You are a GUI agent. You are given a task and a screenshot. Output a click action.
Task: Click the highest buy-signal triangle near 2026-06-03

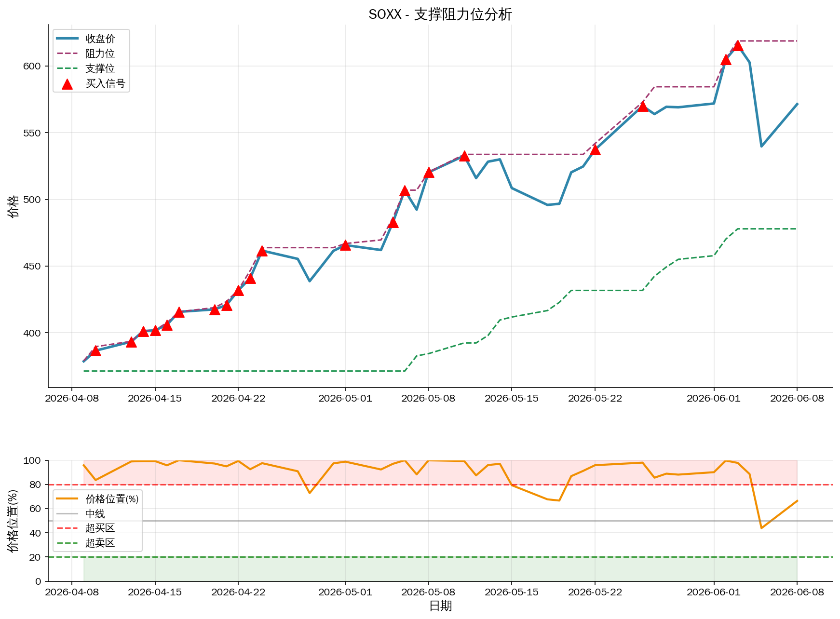tap(738, 45)
